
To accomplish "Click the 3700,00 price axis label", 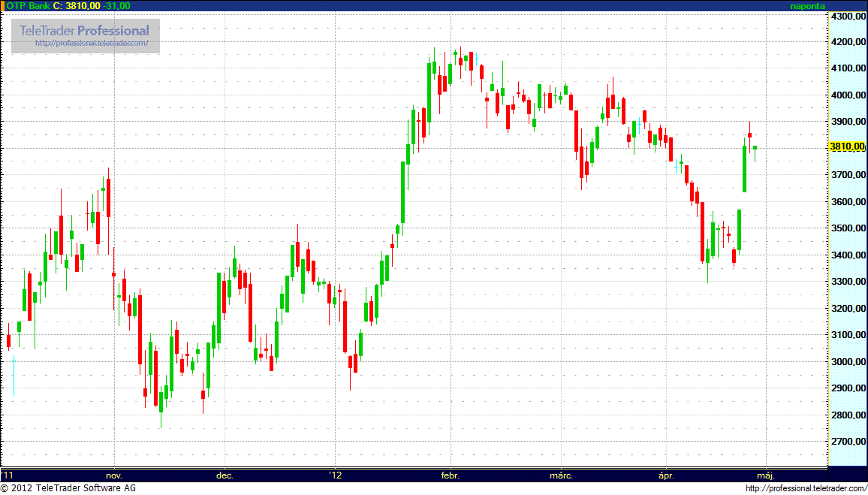I will point(847,174).
